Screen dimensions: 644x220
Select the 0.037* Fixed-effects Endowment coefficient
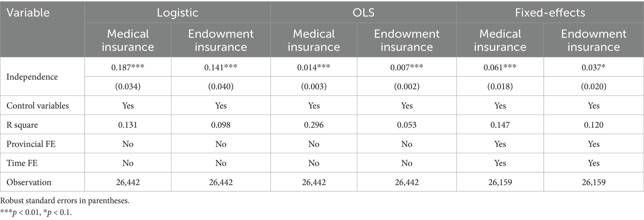pos(594,67)
